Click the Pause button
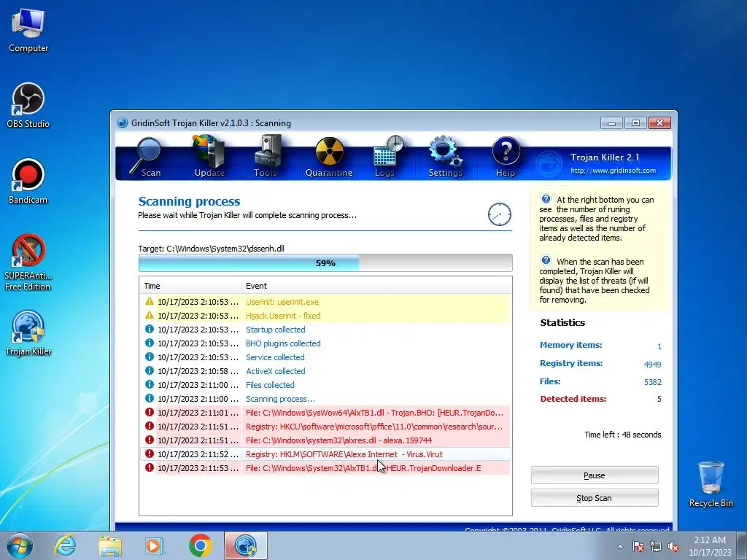The width and height of the screenshot is (747, 560). [595, 475]
